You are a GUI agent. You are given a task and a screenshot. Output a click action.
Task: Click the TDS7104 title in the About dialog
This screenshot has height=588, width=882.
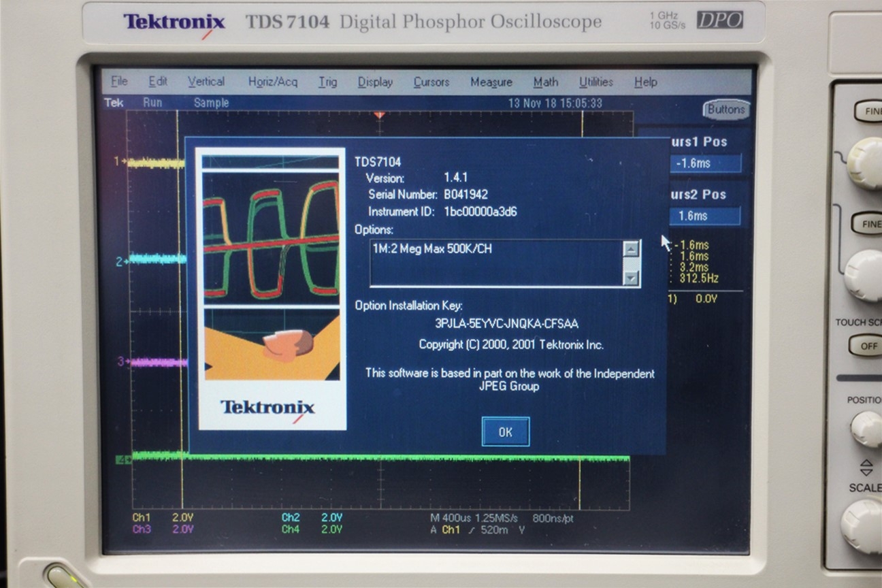(x=378, y=162)
